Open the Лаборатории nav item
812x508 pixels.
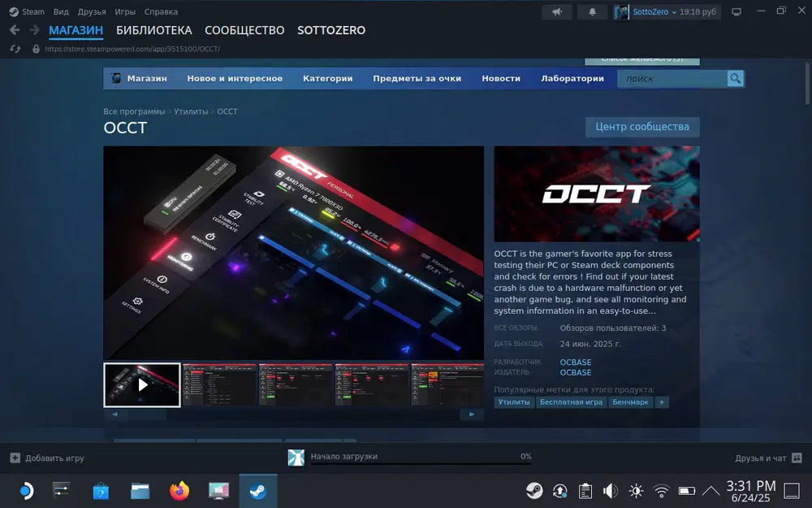click(572, 79)
